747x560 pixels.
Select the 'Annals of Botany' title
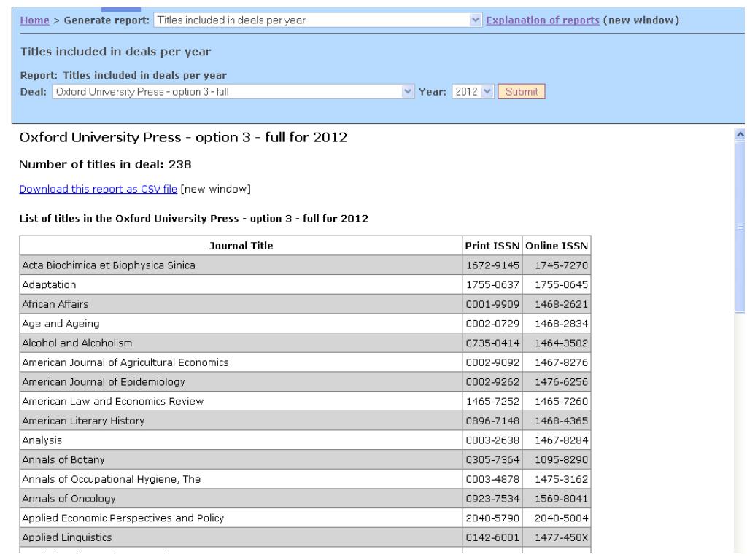point(63,459)
